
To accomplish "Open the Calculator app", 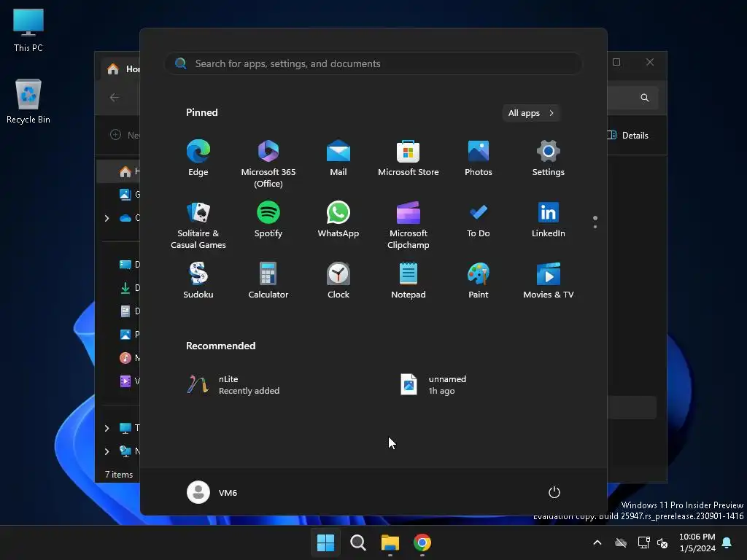I will click(268, 281).
